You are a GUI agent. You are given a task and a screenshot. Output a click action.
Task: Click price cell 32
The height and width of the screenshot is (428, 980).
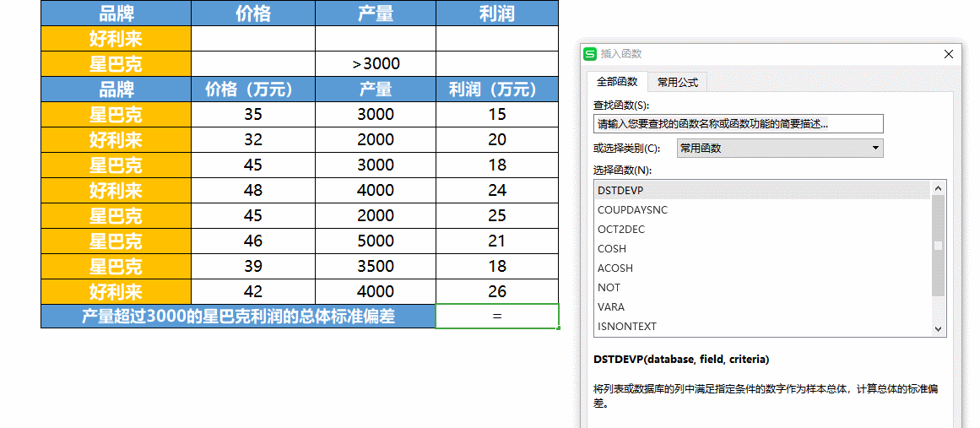253,140
